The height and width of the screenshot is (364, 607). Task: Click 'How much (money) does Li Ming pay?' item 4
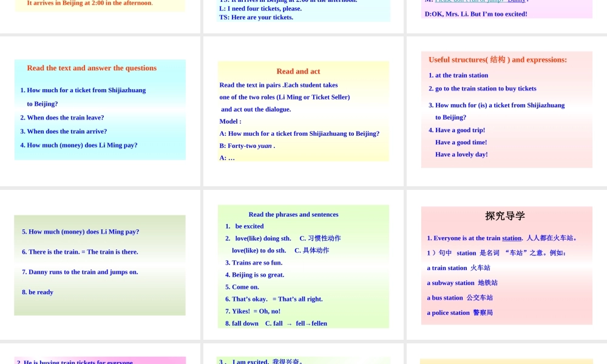78,145
